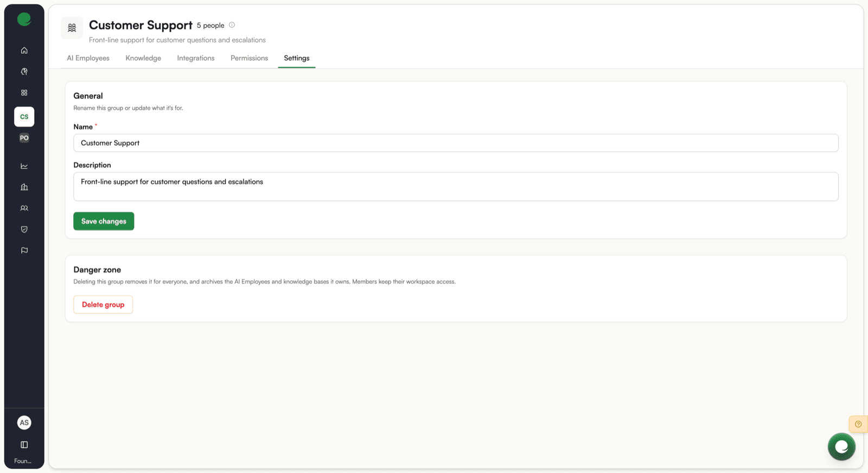This screenshot has width=868, height=473.
Task: Click the '5 people' member count
Action: click(210, 26)
